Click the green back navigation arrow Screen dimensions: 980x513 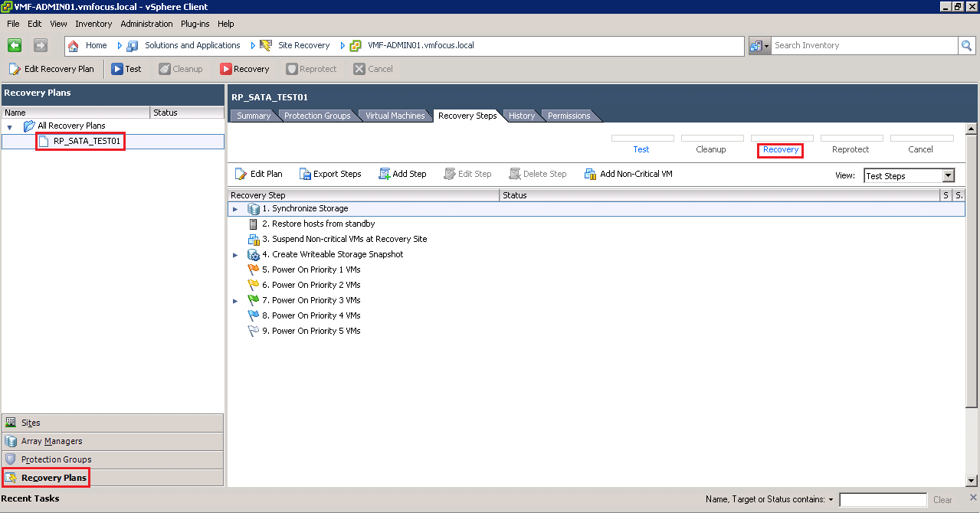(15, 46)
